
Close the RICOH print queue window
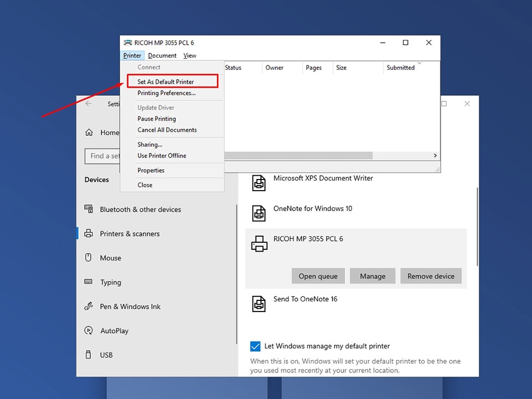[429, 43]
